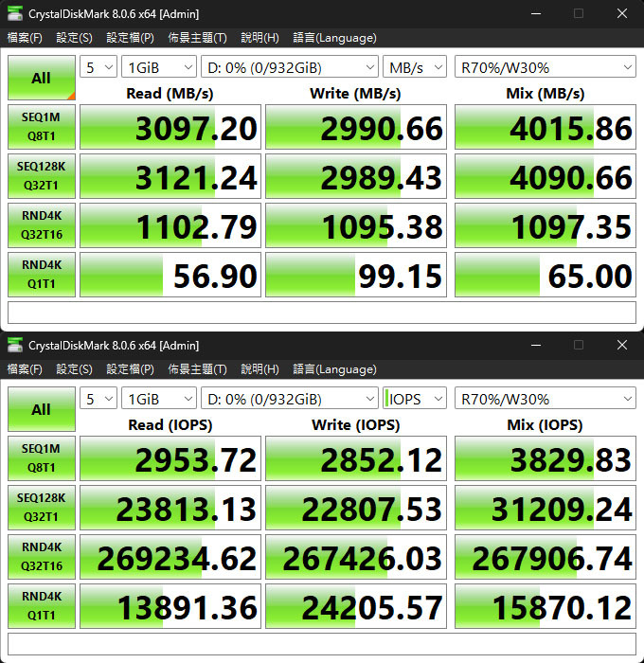The height and width of the screenshot is (663, 644).
Task: Open 設定(S) menu in bottom window
Action: (x=75, y=369)
